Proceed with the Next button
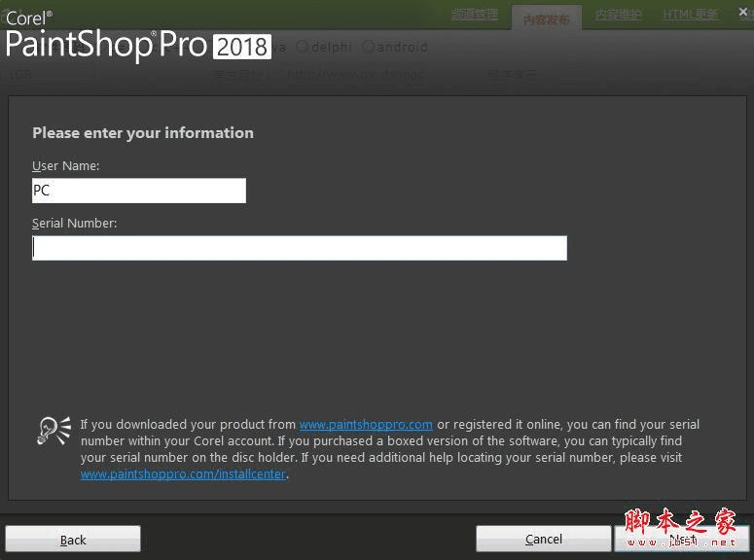The width and height of the screenshot is (754, 560). [x=682, y=539]
